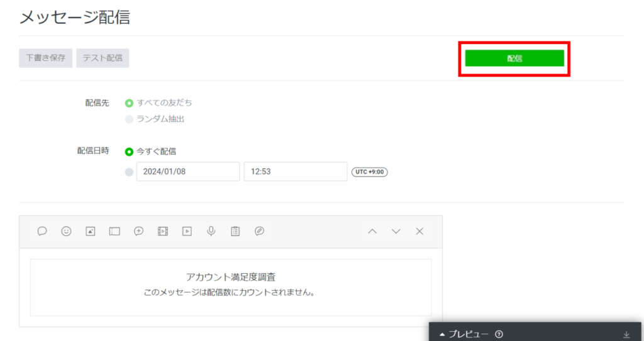Image resolution: width=644 pixels, height=341 pixels.
Task: Select the 今すぐ配信 radio button
Action: click(130, 151)
